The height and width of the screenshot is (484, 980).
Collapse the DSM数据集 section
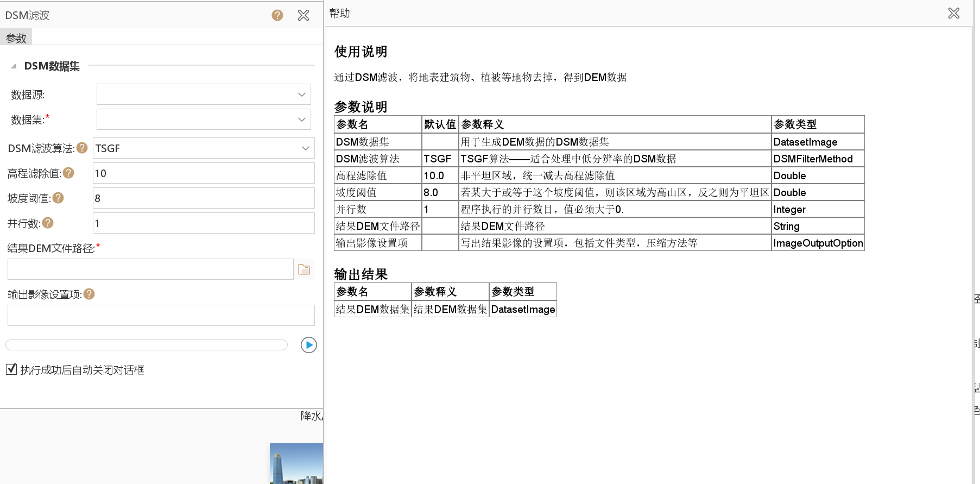point(14,66)
